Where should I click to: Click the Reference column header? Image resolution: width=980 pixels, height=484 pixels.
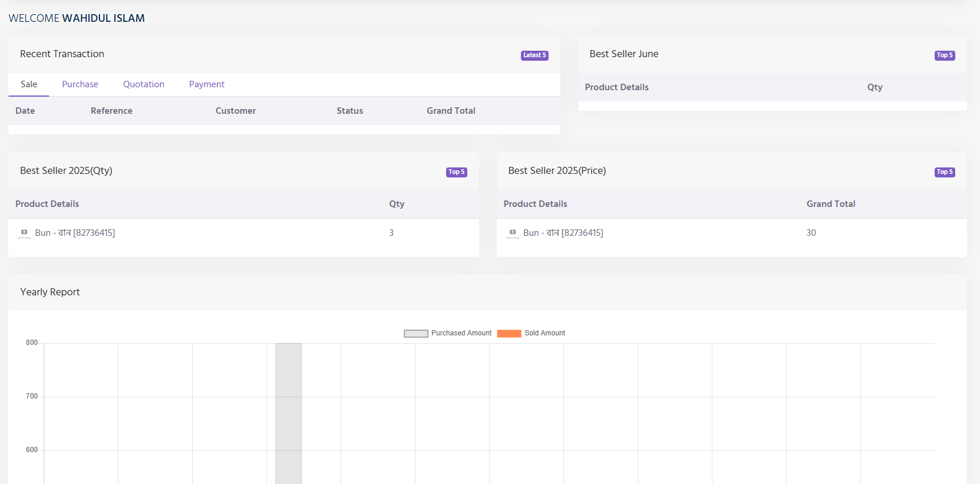(x=111, y=111)
